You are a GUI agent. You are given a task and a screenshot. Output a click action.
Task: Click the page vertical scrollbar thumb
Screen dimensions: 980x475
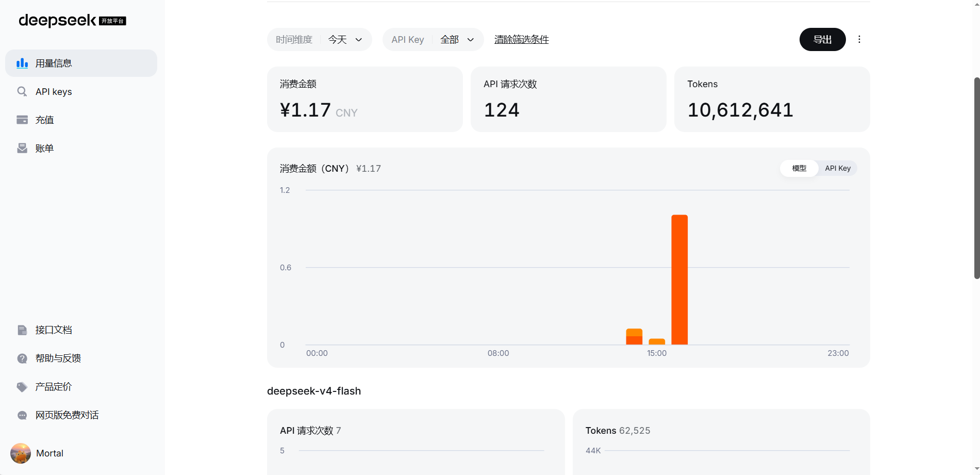(x=976, y=178)
